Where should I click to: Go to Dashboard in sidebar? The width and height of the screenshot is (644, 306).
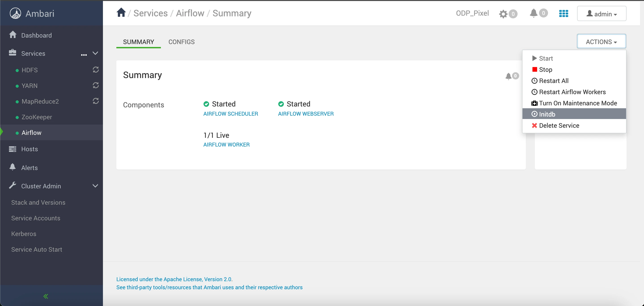(36, 35)
